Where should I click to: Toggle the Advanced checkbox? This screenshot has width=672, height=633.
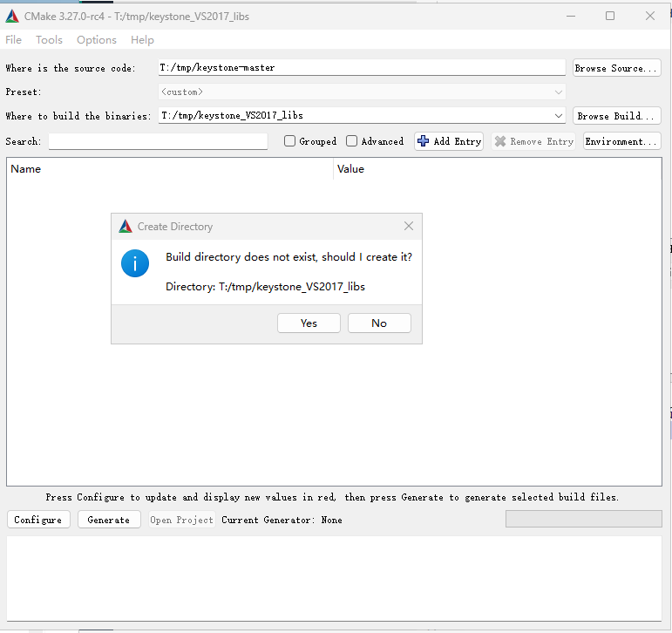pos(351,141)
